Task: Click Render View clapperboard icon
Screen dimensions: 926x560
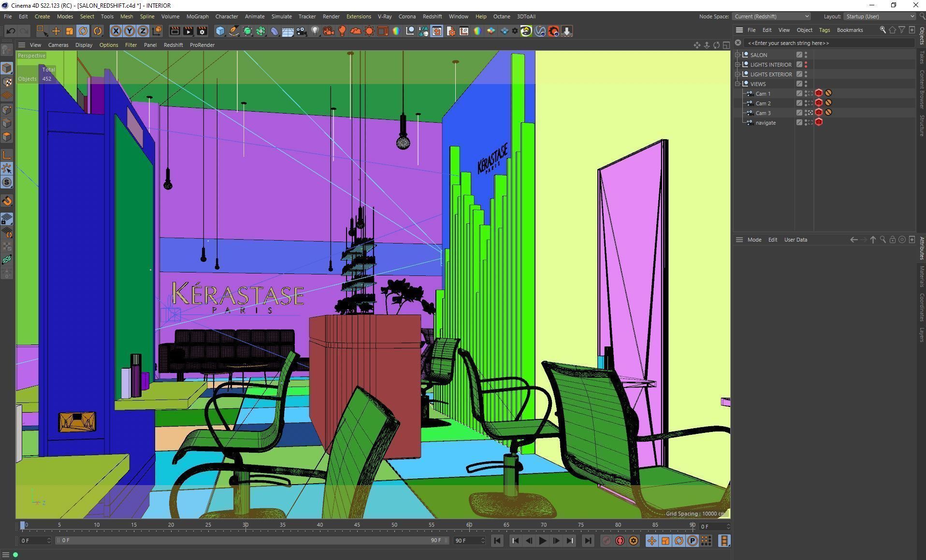Action: tap(174, 31)
